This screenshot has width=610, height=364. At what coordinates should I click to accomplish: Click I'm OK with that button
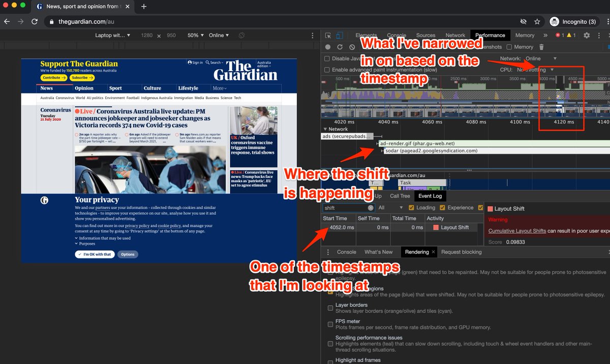click(95, 254)
